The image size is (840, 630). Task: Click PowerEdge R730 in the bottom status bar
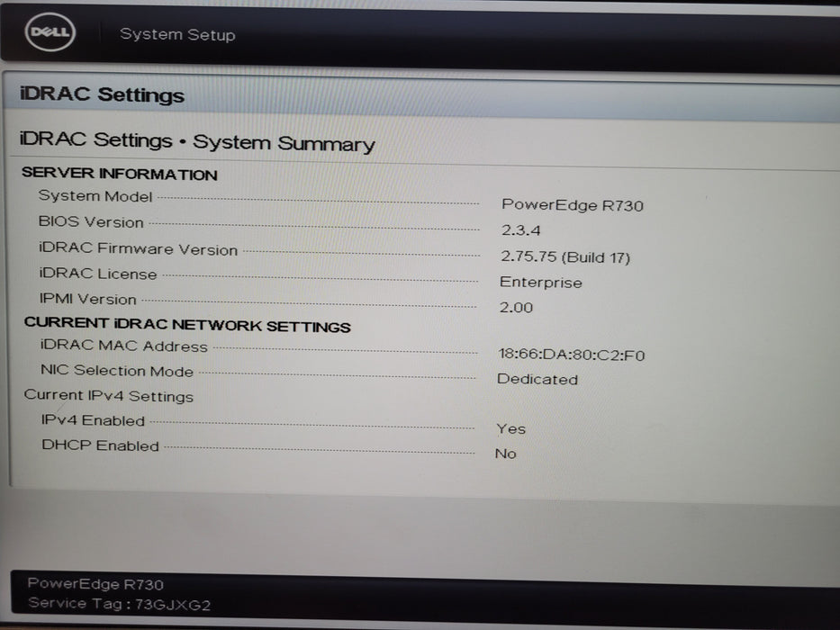95,583
